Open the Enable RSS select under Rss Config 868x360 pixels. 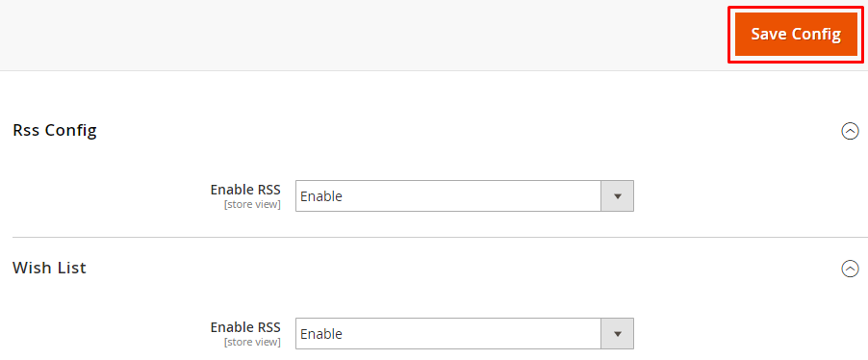coord(465,196)
